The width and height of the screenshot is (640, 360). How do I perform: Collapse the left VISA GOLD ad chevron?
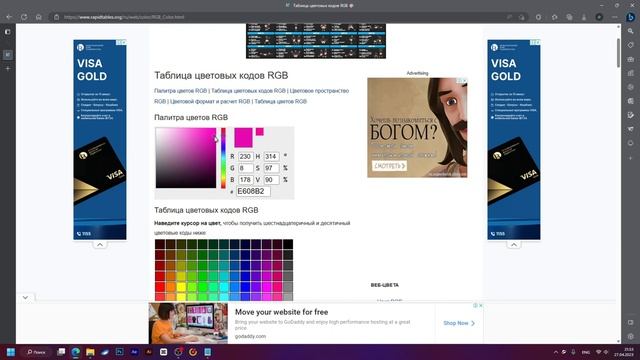[x=100, y=244]
